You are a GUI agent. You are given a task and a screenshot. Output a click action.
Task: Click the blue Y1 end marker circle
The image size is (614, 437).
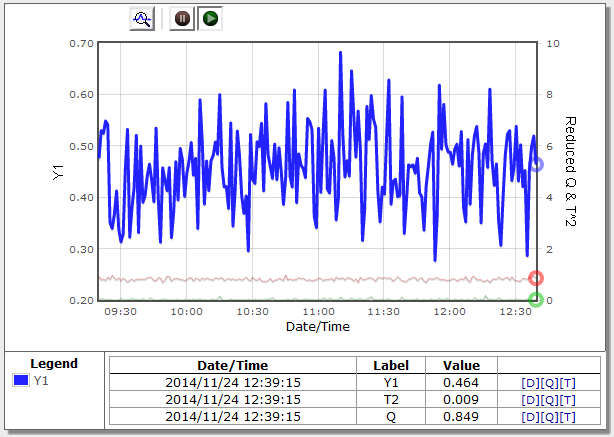click(536, 164)
